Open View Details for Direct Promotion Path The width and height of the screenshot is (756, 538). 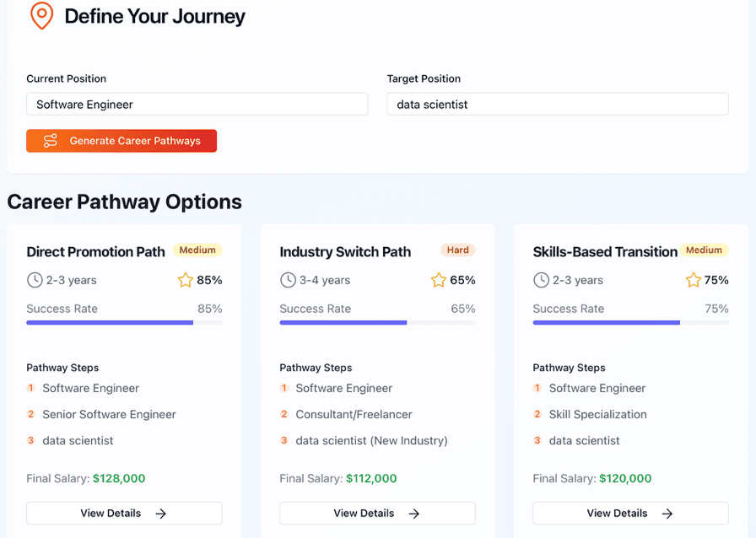pos(124,513)
